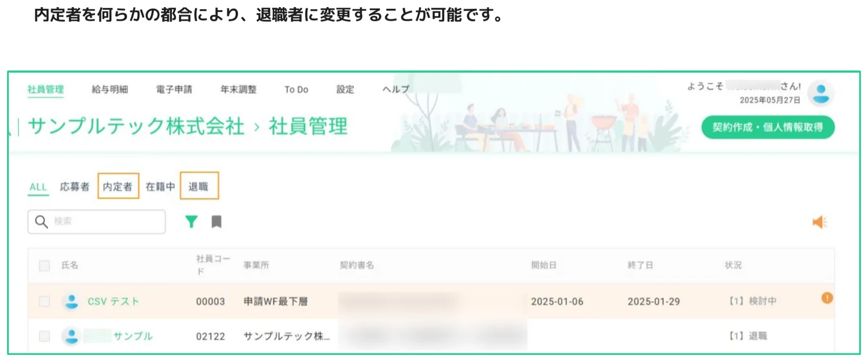Click the 開始日 column header
This screenshot has width=868, height=362.
pos(544,265)
